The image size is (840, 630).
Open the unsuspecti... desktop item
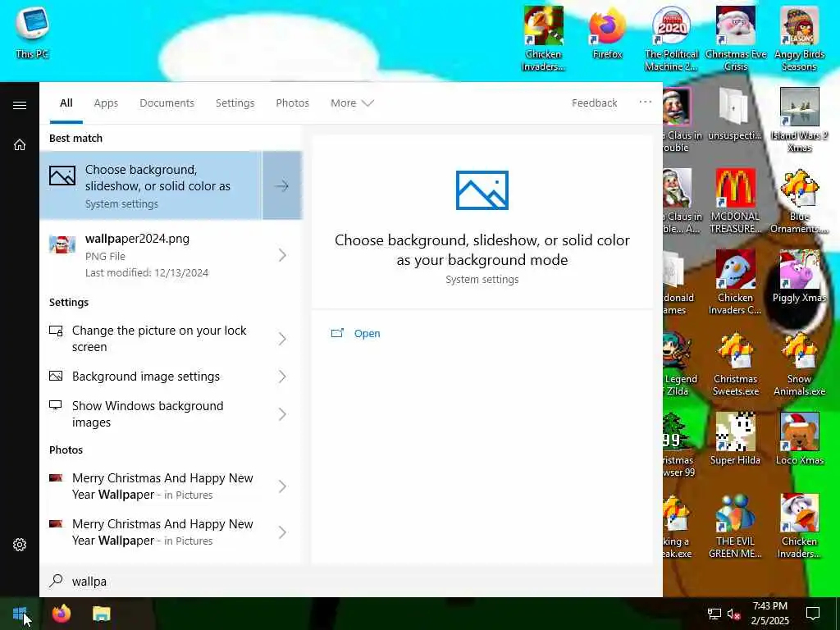click(x=734, y=114)
